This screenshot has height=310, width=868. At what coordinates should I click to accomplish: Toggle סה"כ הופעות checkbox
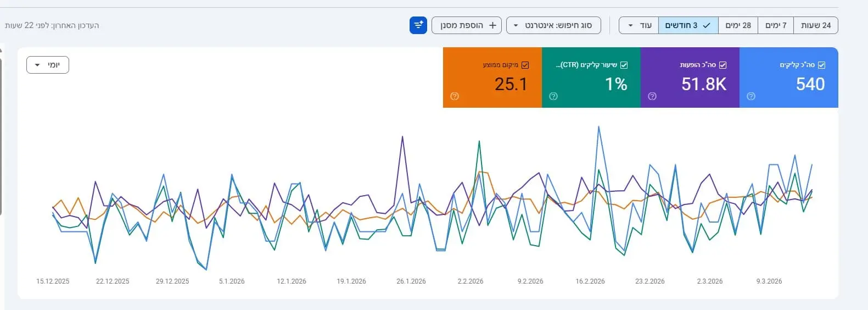723,65
